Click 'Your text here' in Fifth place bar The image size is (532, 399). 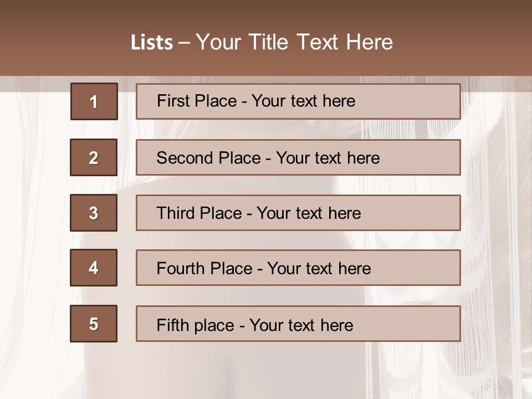(301, 325)
